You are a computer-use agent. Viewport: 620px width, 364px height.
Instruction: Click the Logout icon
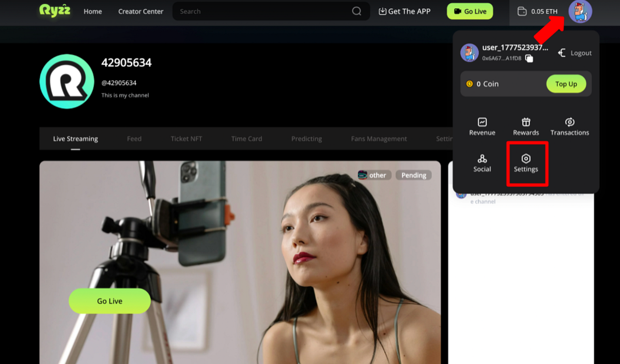point(561,52)
